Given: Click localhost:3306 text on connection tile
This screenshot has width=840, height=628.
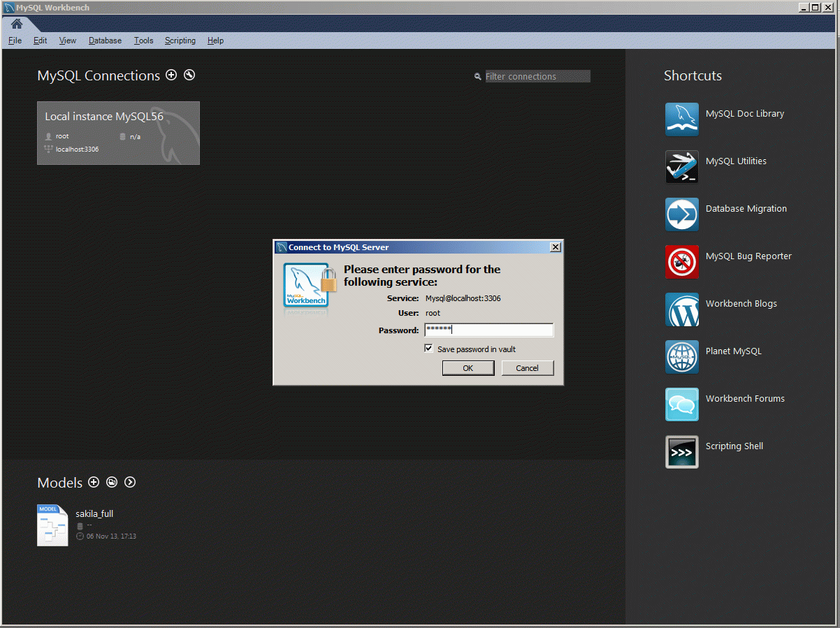Looking at the screenshot, I should pyautogui.click(x=77, y=149).
